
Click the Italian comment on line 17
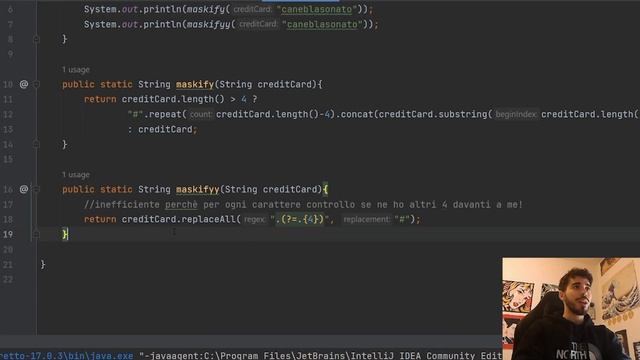303,204
